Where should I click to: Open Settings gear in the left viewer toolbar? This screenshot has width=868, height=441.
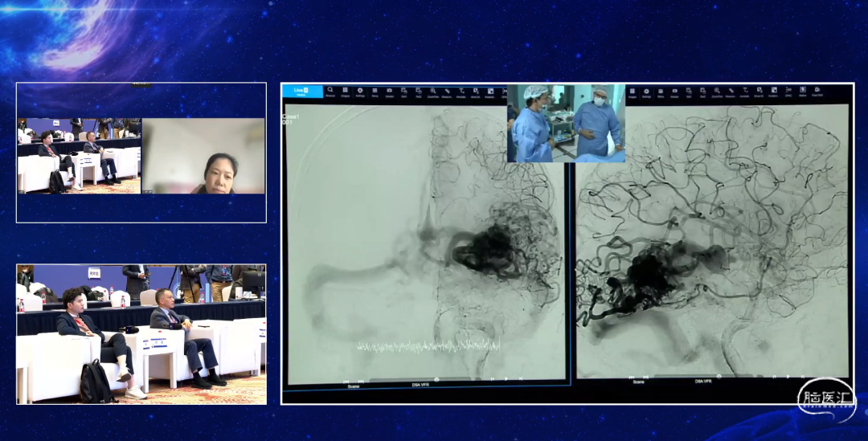coord(360,92)
